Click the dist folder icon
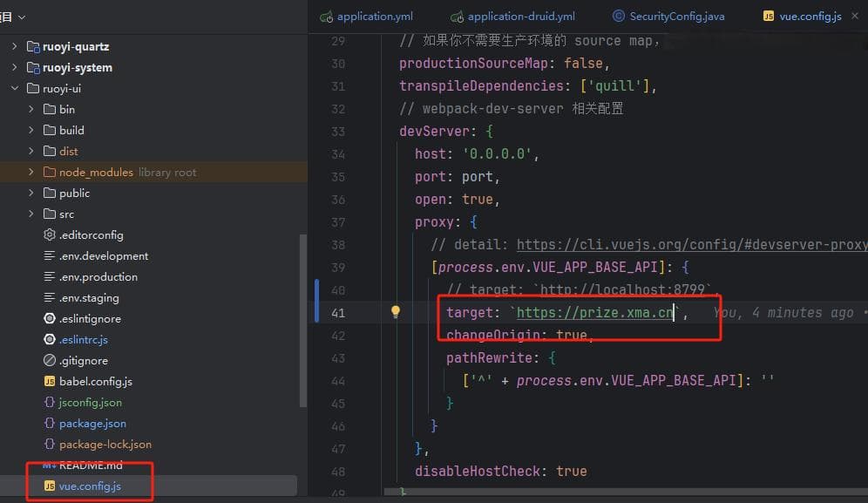This screenshot has width=868, height=503. coord(50,151)
